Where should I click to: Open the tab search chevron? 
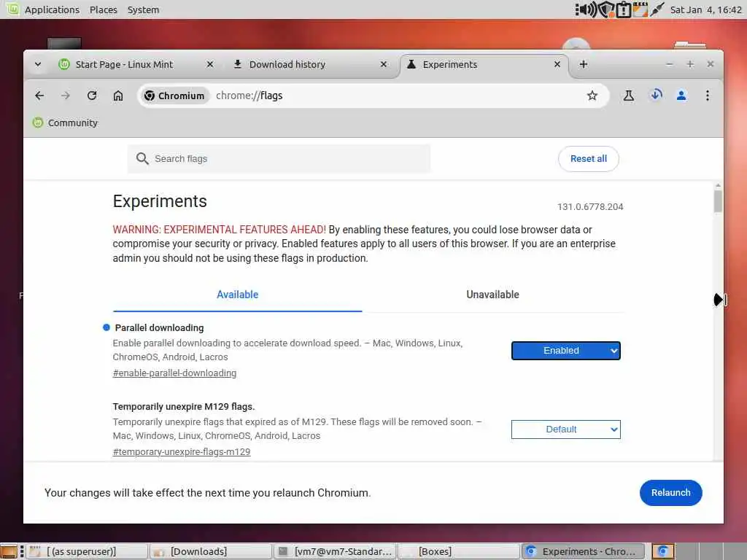38,64
